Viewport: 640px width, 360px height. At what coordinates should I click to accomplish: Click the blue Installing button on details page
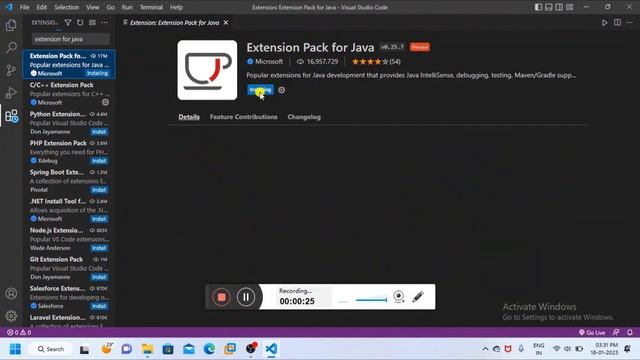(260, 90)
